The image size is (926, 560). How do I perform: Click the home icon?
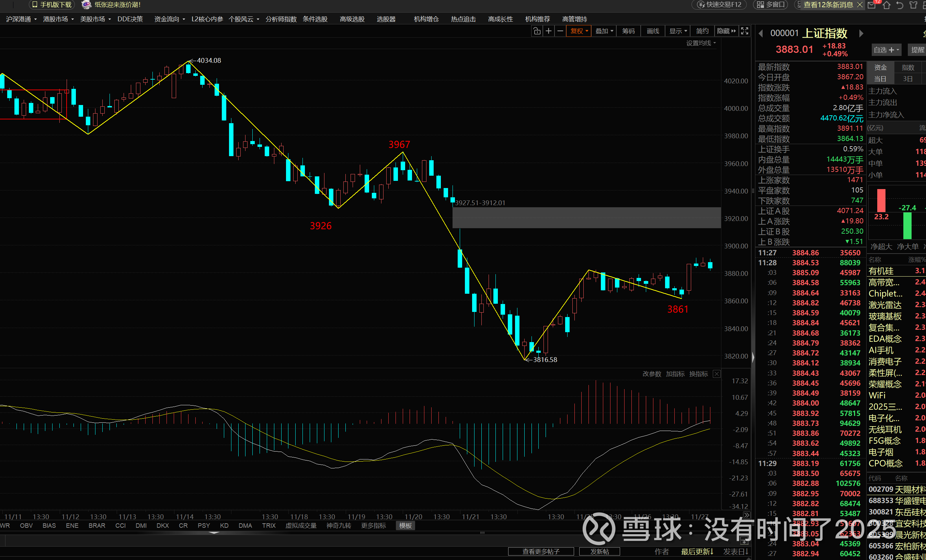pos(887,5)
